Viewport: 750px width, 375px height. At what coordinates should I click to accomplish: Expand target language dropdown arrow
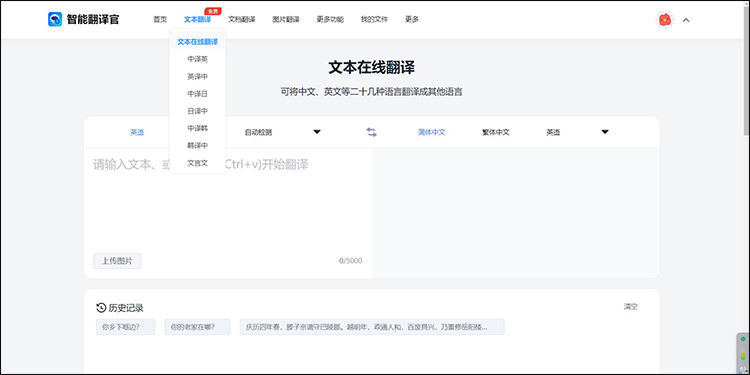pyautogui.click(x=605, y=132)
